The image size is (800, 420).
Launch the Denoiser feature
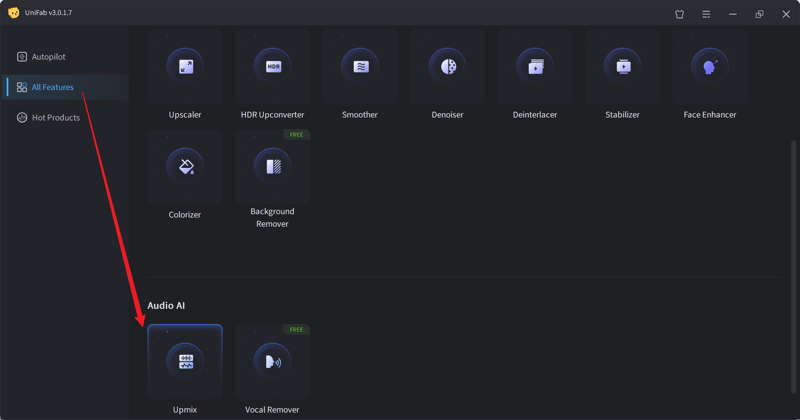tap(447, 67)
